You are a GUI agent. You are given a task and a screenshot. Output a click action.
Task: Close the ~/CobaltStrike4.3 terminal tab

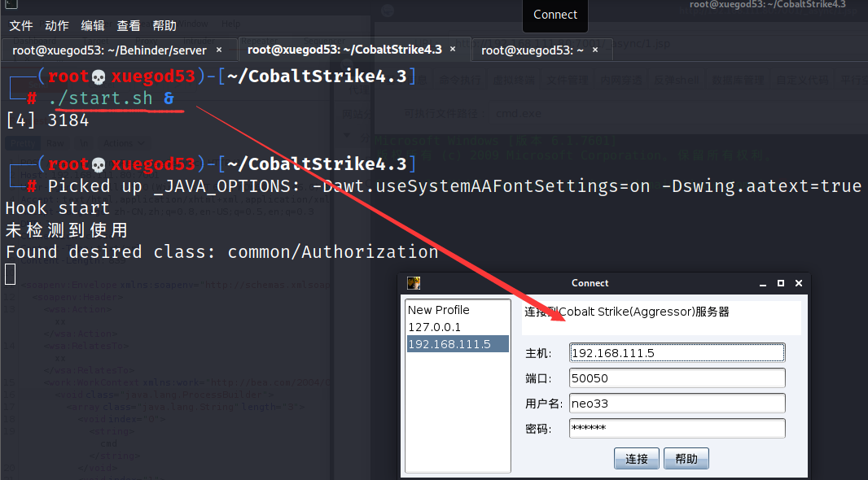pyautogui.click(x=452, y=49)
